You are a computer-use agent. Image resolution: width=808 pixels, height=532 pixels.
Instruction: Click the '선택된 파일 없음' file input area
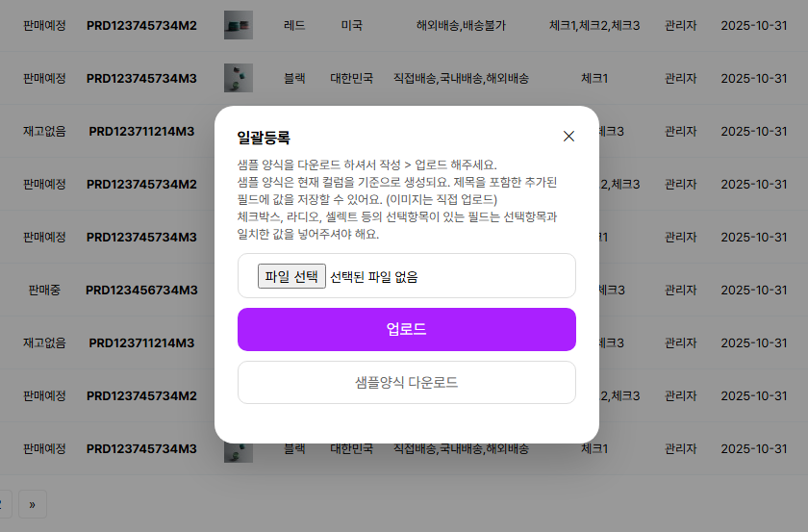(x=373, y=277)
